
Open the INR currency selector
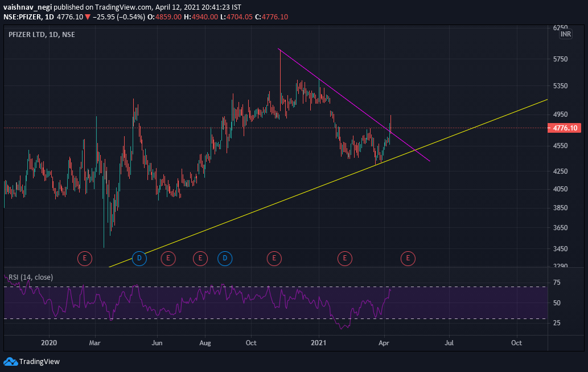[x=565, y=34]
